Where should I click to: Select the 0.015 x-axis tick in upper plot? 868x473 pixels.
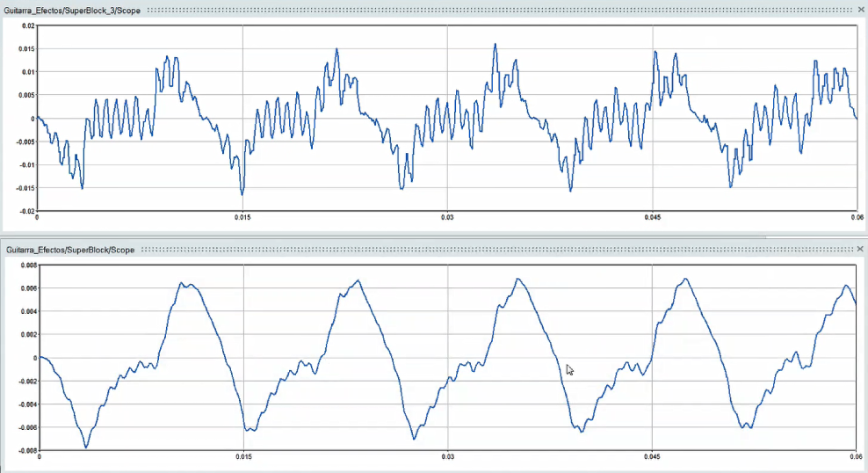pos(242,217)
